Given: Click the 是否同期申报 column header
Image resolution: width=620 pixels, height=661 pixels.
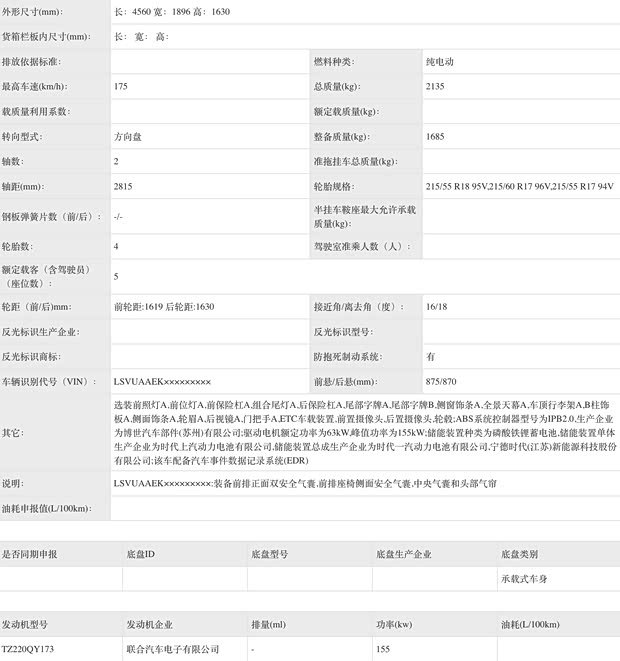Looking at the screenshot, I should (29, 554).
